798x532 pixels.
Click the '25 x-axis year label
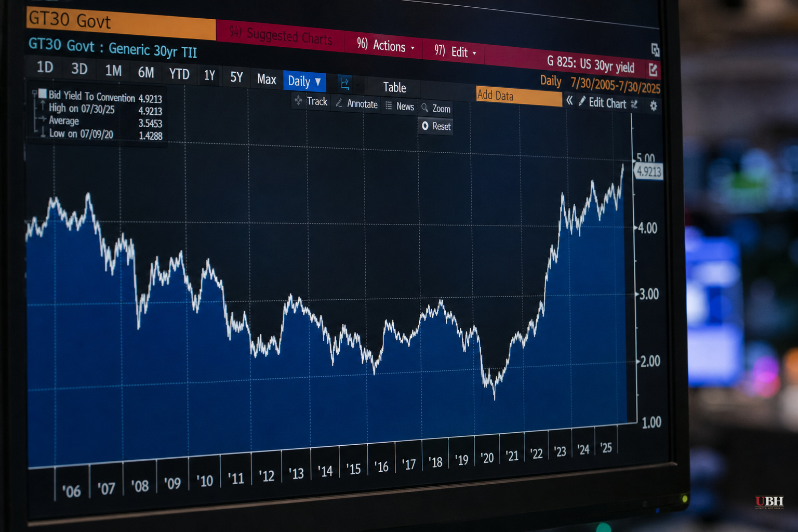point(605,447)
